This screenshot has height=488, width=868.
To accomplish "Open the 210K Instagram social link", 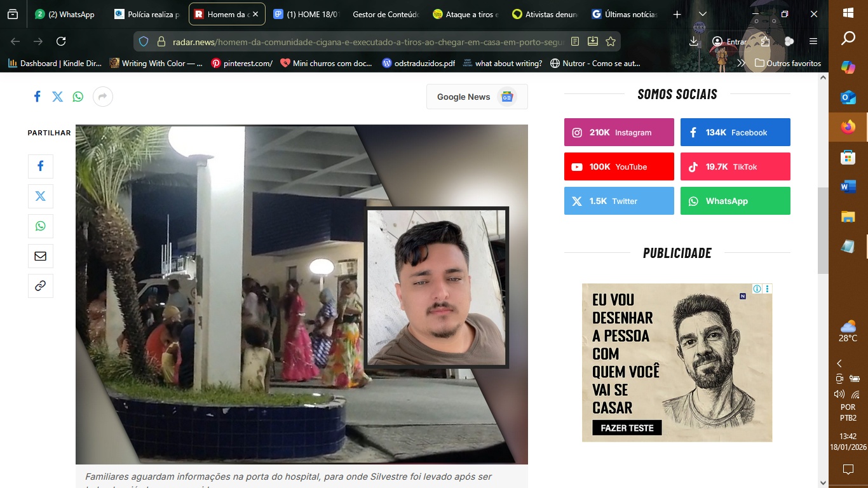I will click(619, 132).
